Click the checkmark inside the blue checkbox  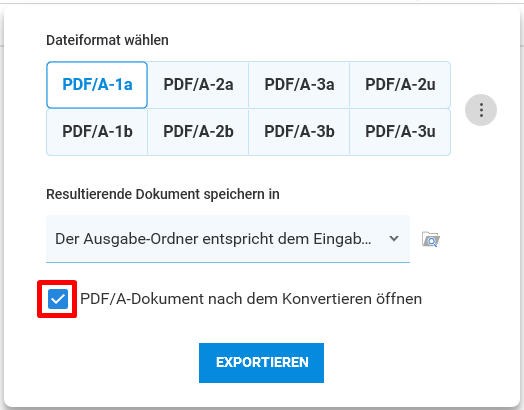[x=58, y=299]
